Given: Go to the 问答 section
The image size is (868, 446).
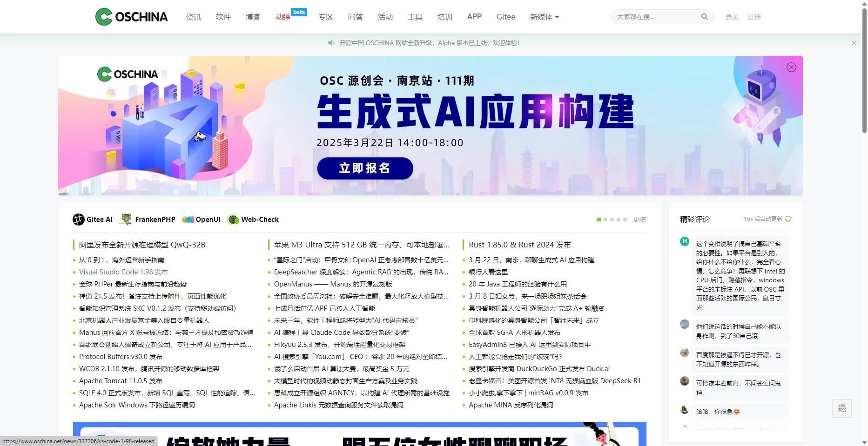Looking at the screenshot, I should [x=355, y=17].
